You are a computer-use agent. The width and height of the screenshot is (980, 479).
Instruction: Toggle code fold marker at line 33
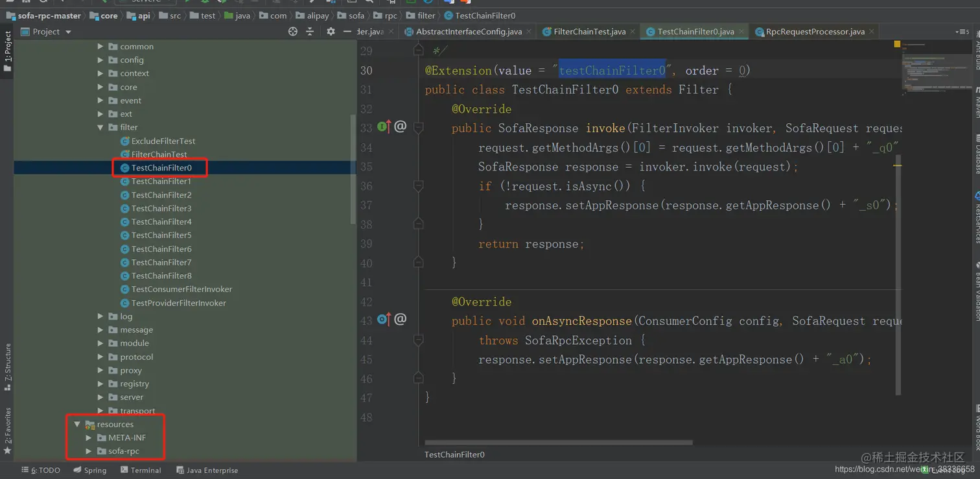point(419,128)
